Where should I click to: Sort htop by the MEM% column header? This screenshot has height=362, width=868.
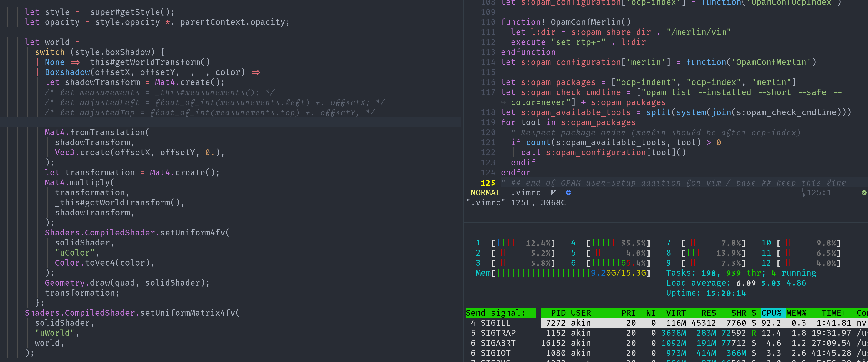(796, 313)
